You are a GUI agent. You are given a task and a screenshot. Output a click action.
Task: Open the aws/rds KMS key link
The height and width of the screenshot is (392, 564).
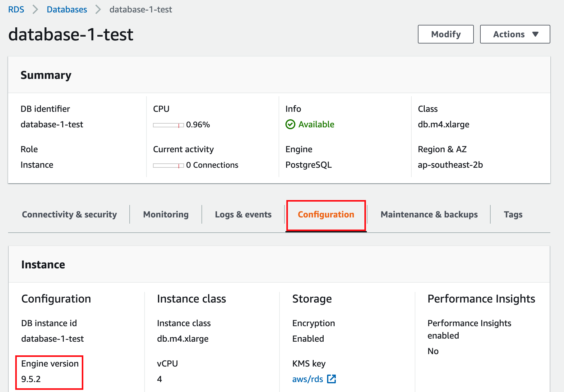307,379
